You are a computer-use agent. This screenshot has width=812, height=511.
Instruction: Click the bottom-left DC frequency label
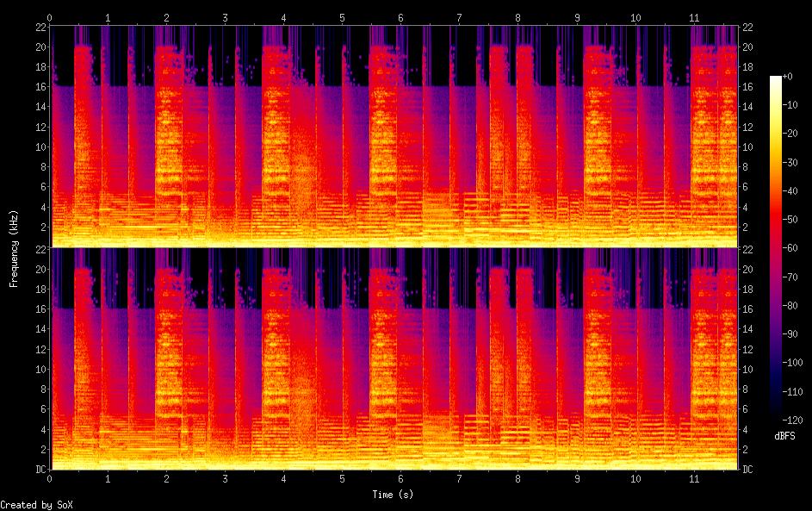[41, 470]
